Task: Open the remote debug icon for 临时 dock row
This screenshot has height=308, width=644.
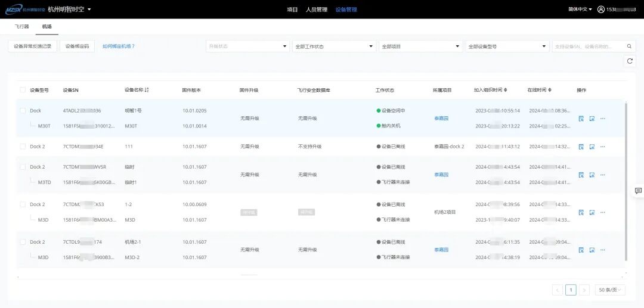Action: tap(592, 175)
